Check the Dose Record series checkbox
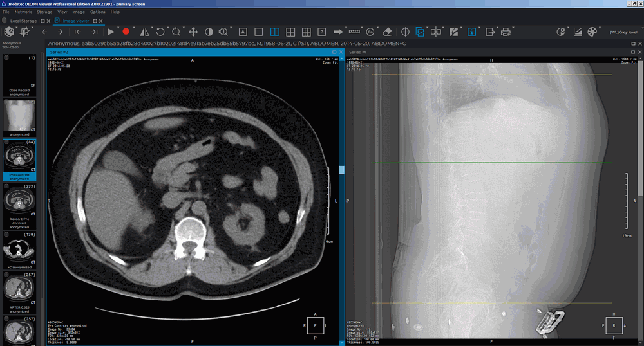 click(x=6, y=58)
